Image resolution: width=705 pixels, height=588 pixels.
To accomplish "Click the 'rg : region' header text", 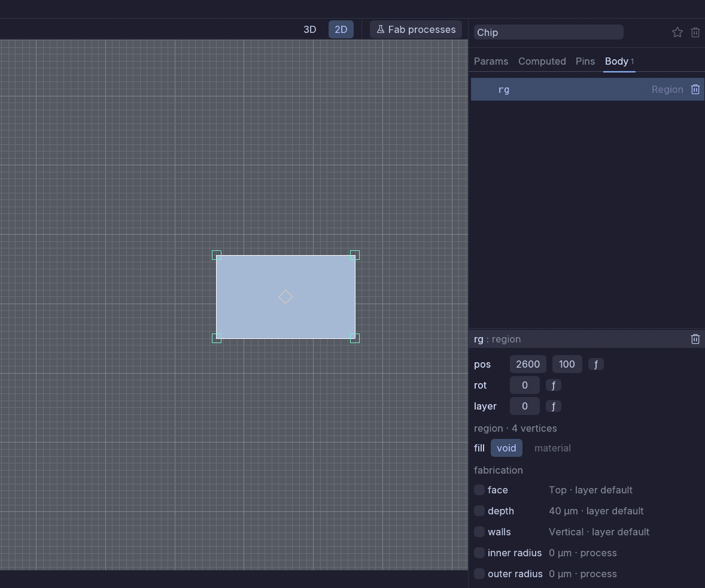I will point(497,340).
